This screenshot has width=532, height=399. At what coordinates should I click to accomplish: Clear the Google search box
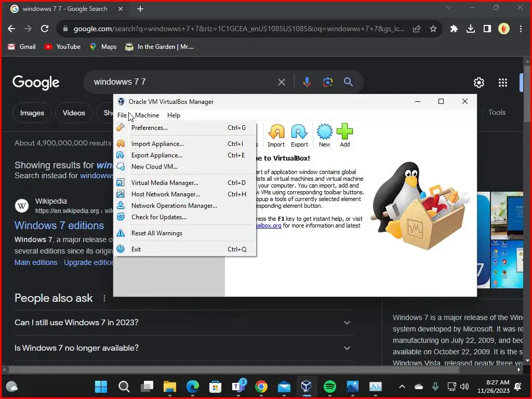tap(281, 82)
